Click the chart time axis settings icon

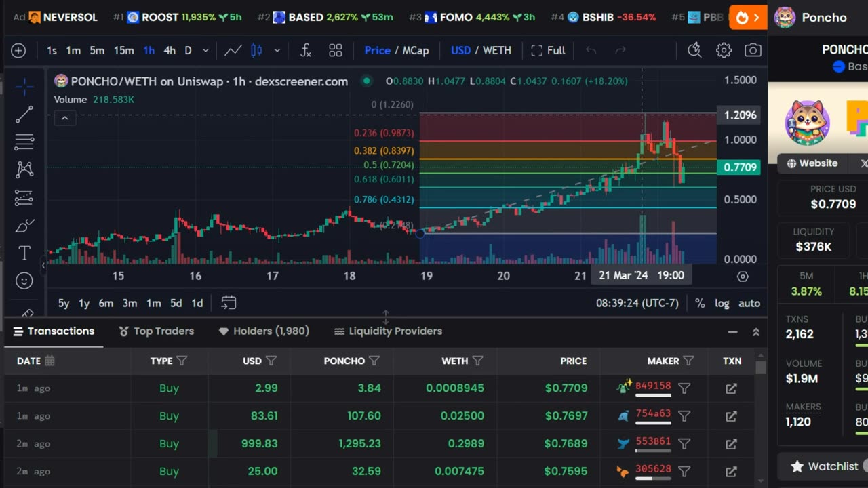pyautogui.click(x=743, y=276)
